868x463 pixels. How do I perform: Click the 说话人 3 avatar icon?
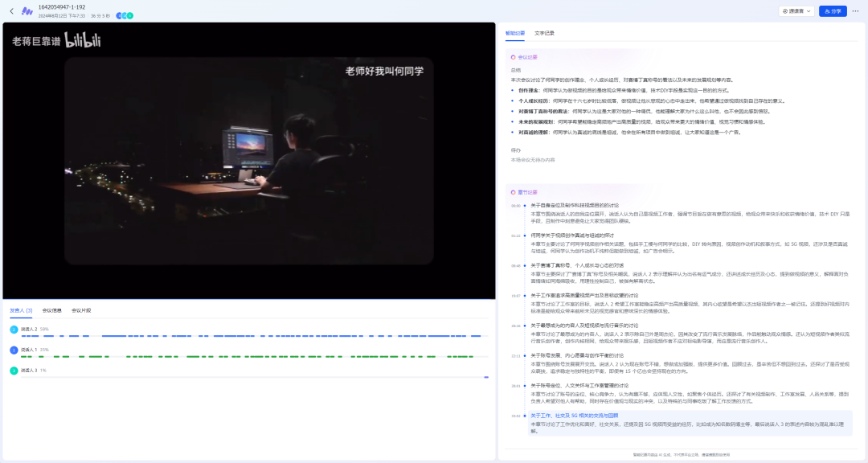point(14,371)
